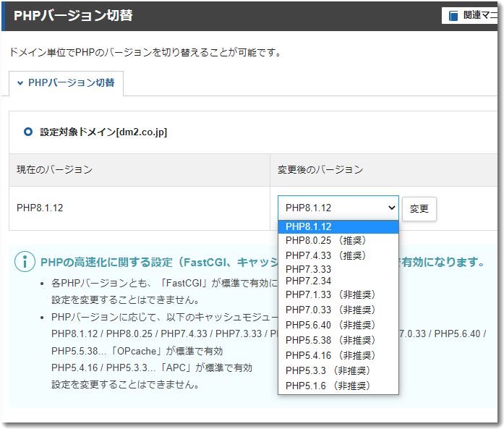Pick PHP7.1.33 (非推奨) option
The height and width of the screenshot is (429, 504).
pyautogui.click(x=338, y=294)
